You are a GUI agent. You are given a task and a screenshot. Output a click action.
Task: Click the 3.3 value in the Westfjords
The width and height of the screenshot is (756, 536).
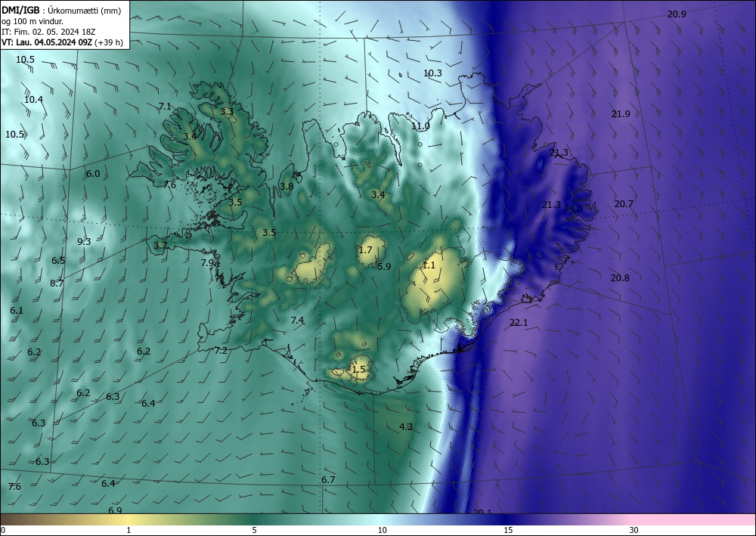227,112
